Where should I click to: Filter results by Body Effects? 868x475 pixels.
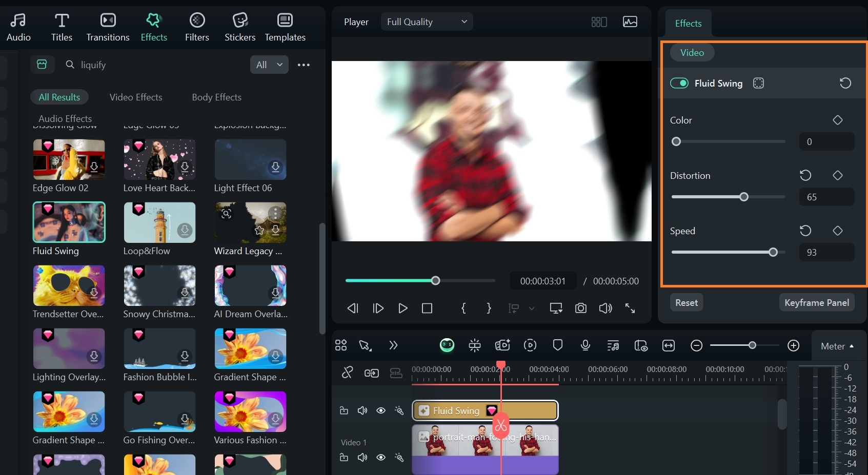(216, 97)
